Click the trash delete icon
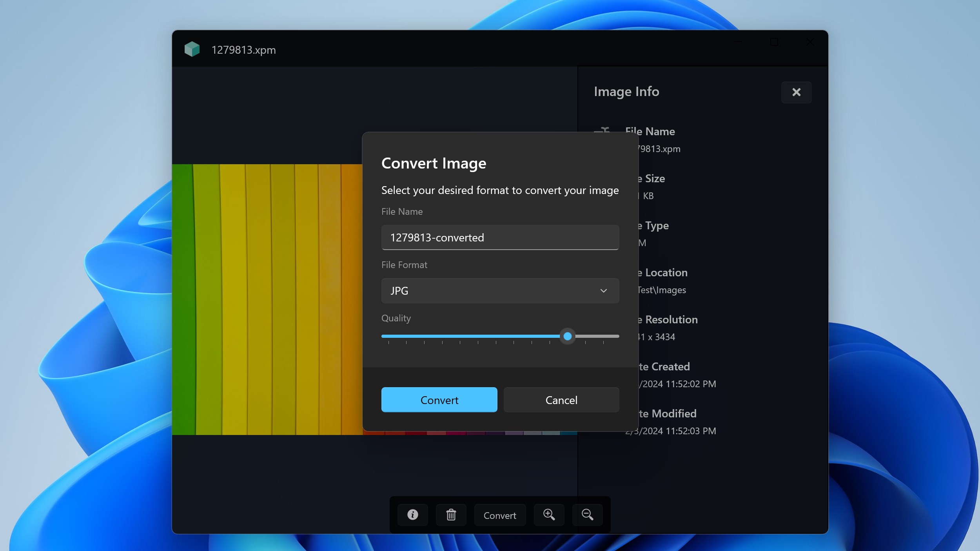 pos(451,515)
